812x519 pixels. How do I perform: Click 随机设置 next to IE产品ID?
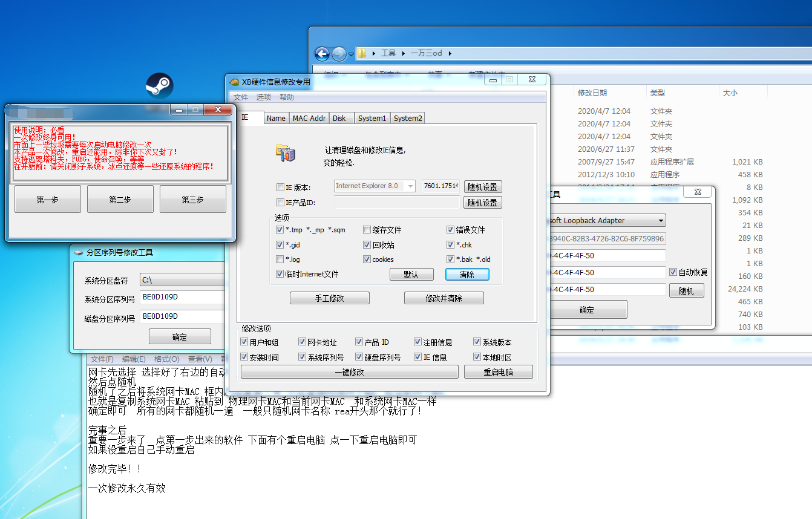point(483,203)
